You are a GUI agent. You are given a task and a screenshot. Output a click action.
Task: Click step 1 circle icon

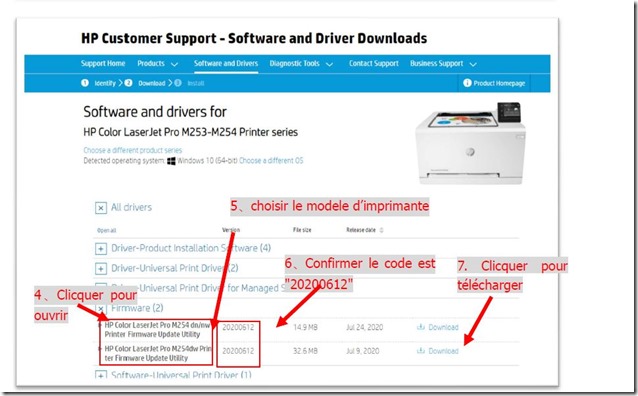(85, 83)
